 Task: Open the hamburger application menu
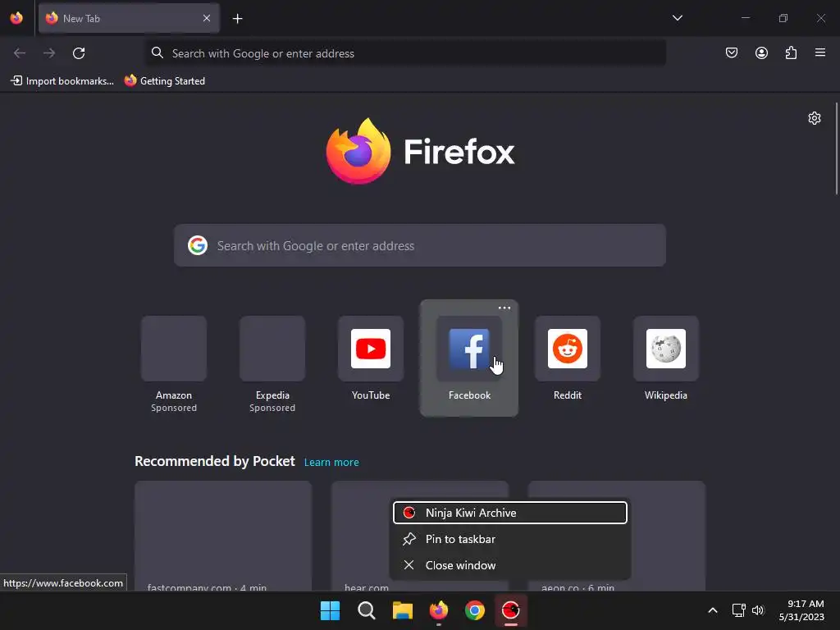[820, 52]
